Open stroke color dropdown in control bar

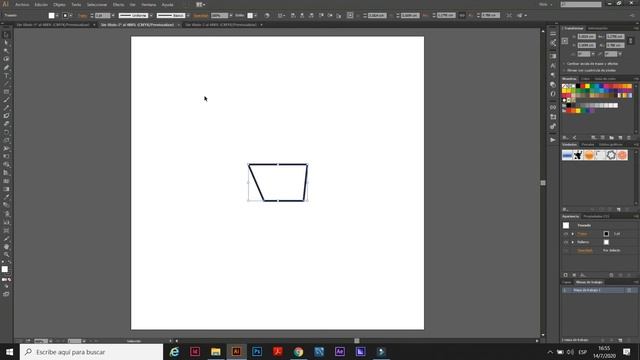pos(71,16)
